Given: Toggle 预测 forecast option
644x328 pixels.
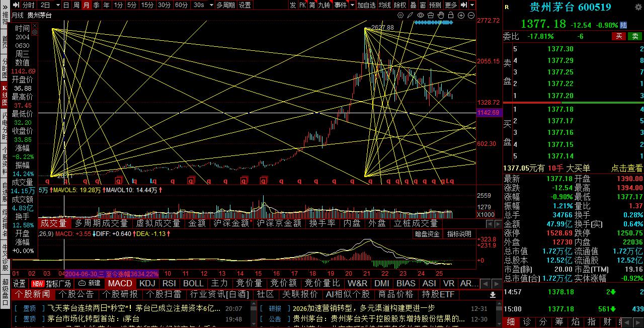Looking at the screenshot, I should [x=435, y=5].
